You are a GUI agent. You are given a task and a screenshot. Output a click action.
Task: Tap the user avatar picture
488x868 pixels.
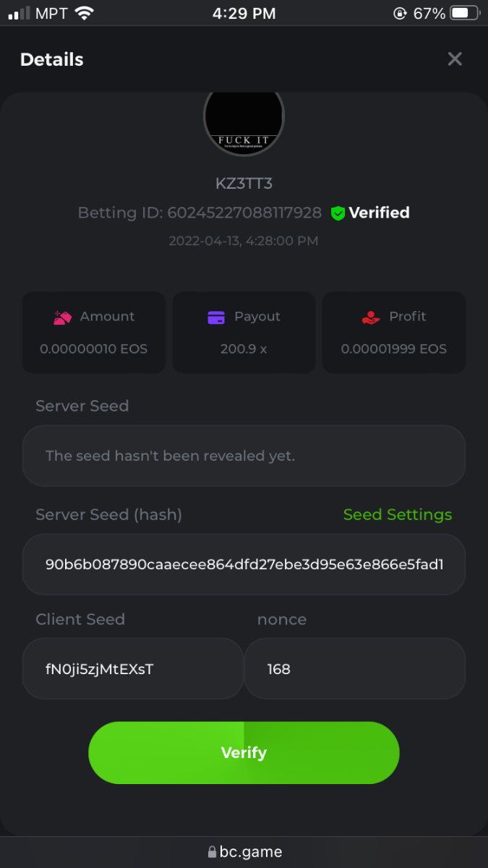(x=244, y=122)
